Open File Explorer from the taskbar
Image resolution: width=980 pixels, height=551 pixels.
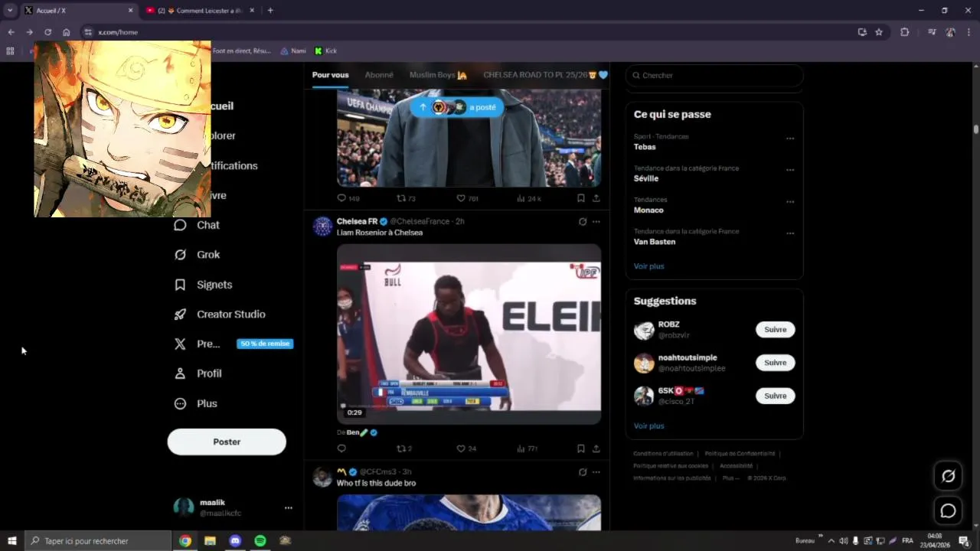(210, 540)
